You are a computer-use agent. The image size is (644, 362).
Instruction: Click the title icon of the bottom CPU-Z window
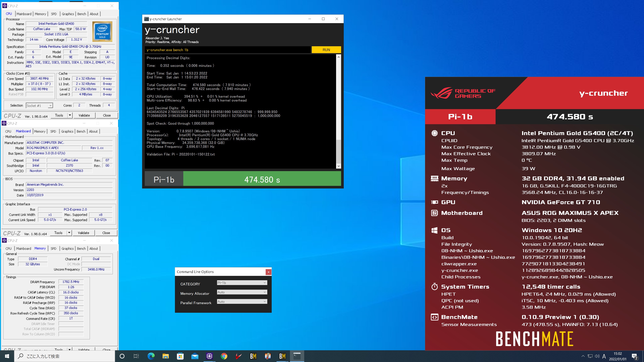point(4,240)
